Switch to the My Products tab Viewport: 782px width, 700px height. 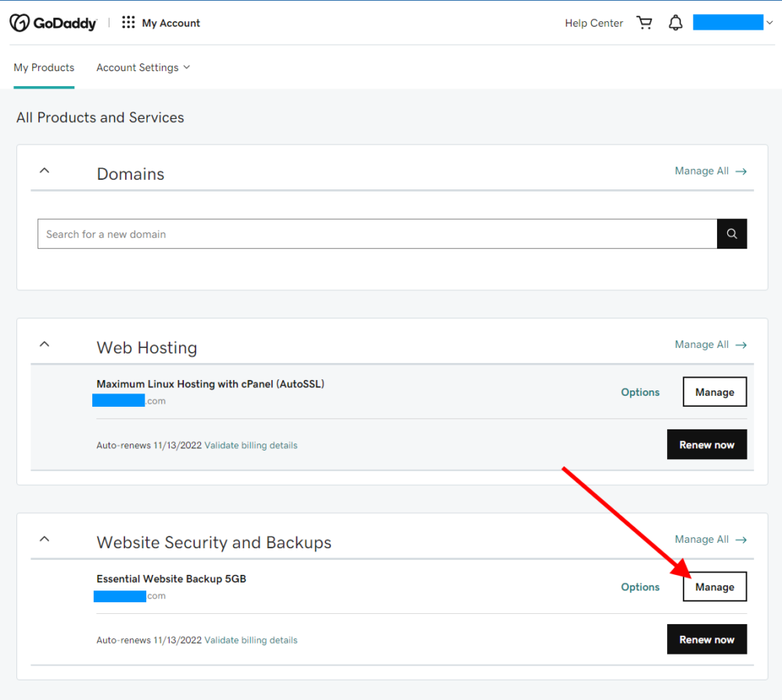(43, 67)
